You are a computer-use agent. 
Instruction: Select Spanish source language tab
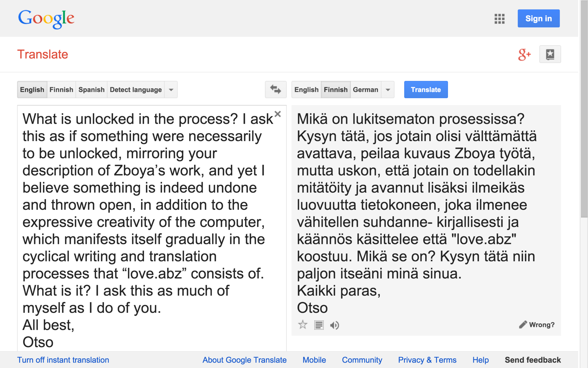coord(91,90)
